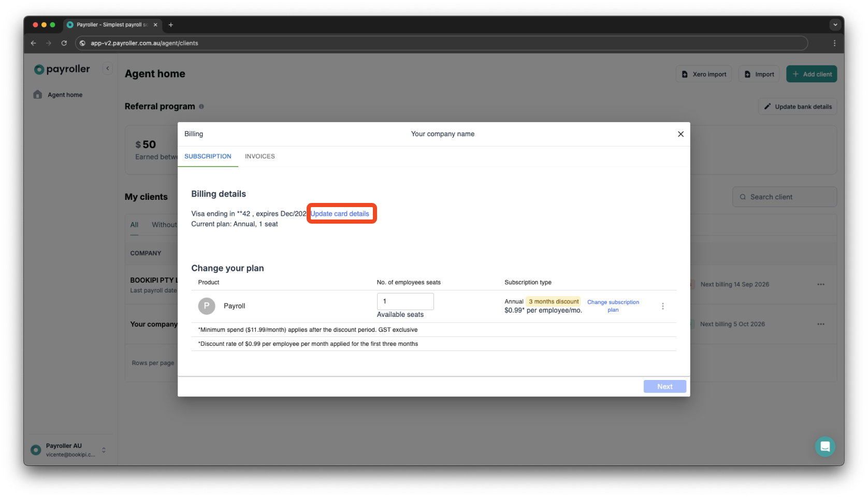Open the browser customize menu
This screenshot has width=868, height=497.
(x=834, y=43)
